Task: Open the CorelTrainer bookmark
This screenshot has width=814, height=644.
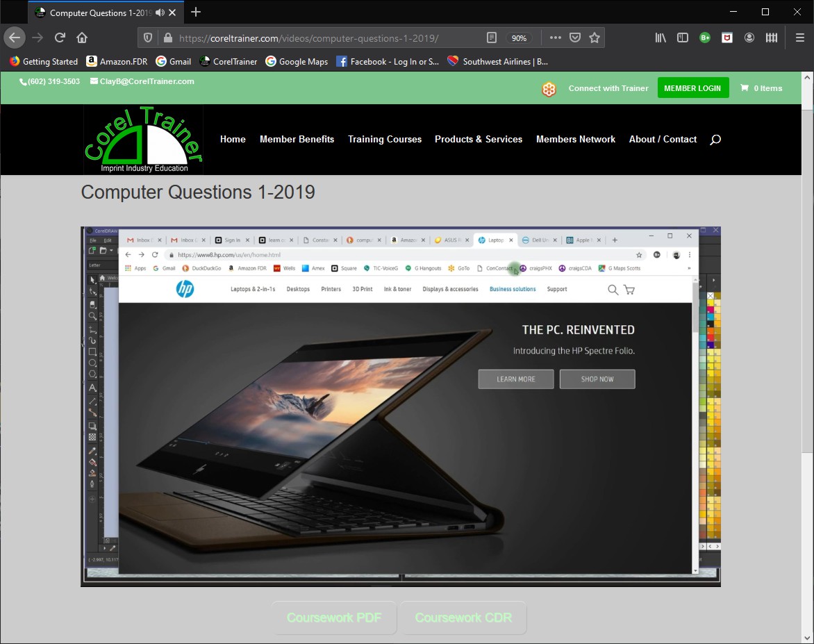Action: 228,61
